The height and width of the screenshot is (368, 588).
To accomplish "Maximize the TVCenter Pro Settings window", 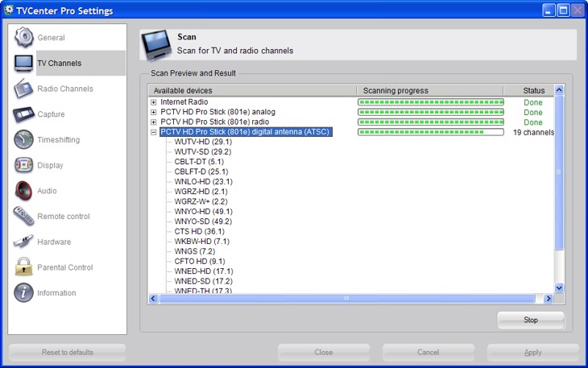I will coord(563,10).
